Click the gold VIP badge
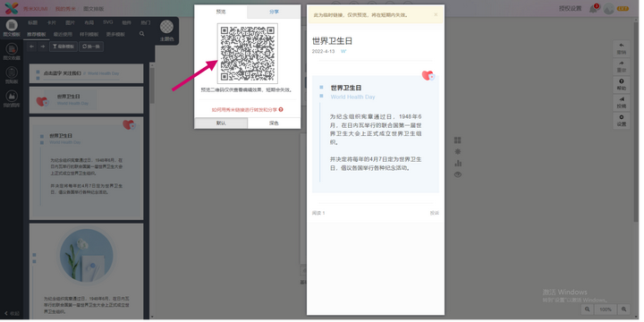 pyautogui.click(x=623, y=8)
